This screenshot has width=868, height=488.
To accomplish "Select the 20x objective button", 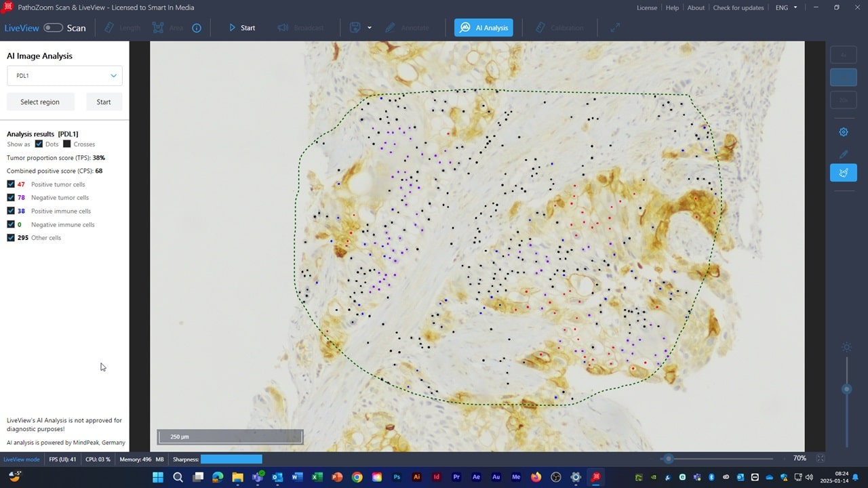I will coord(844,100).
